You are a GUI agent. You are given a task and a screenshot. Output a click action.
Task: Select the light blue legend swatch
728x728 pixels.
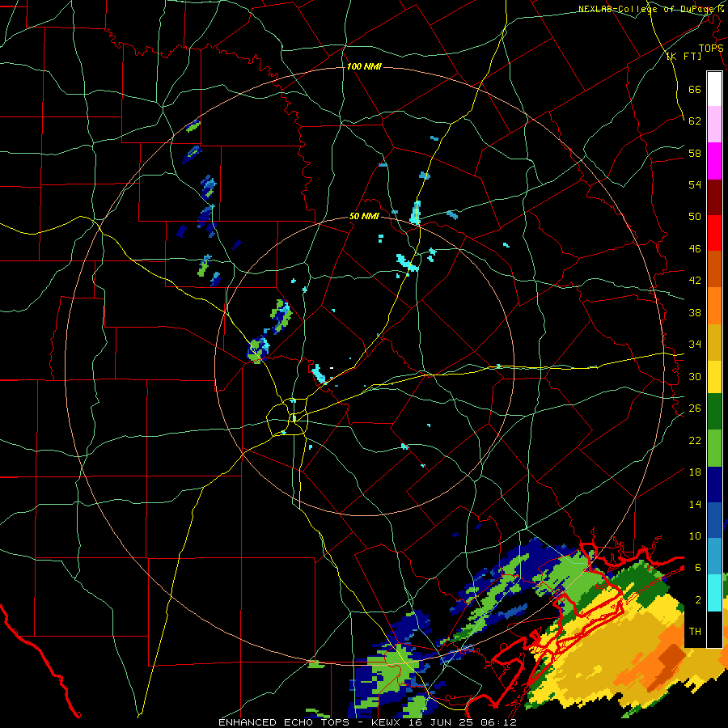[x=714, y=557]
